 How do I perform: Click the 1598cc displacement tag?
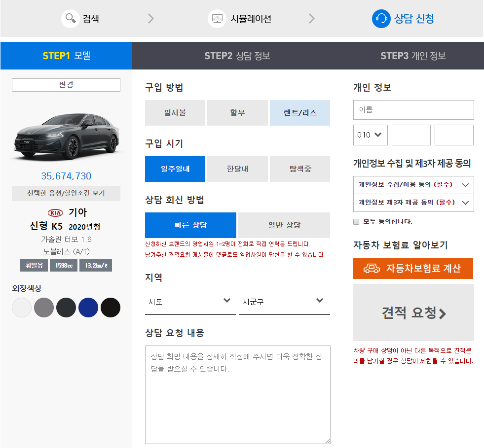[x=64, y=266]
